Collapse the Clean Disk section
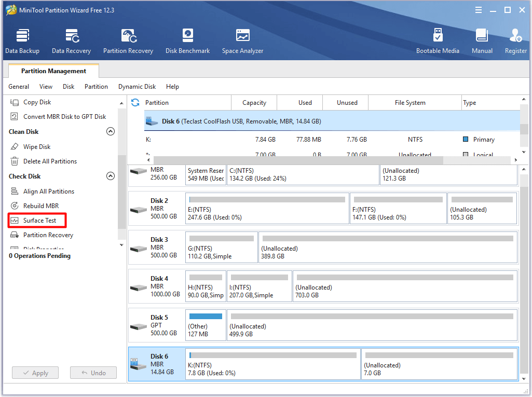 (111, 131)
